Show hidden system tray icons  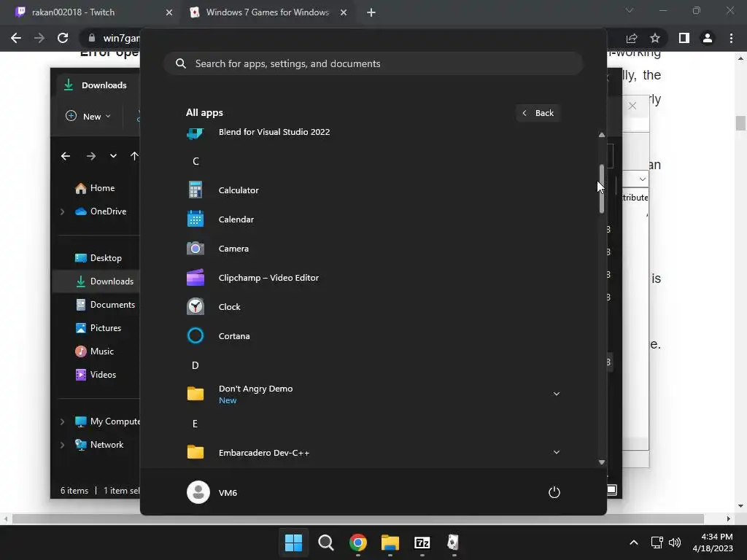634,542
